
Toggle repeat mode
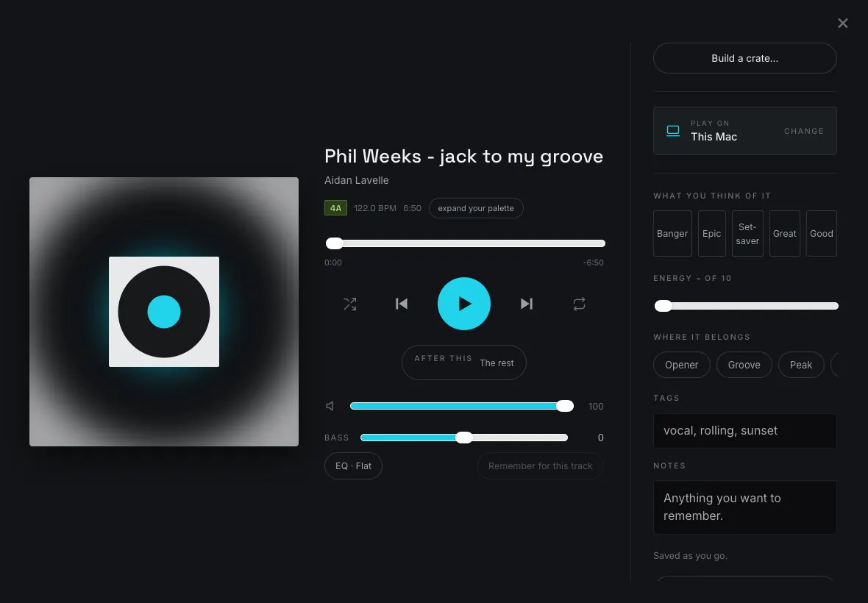pyautogui.click(x=579, y=304)
